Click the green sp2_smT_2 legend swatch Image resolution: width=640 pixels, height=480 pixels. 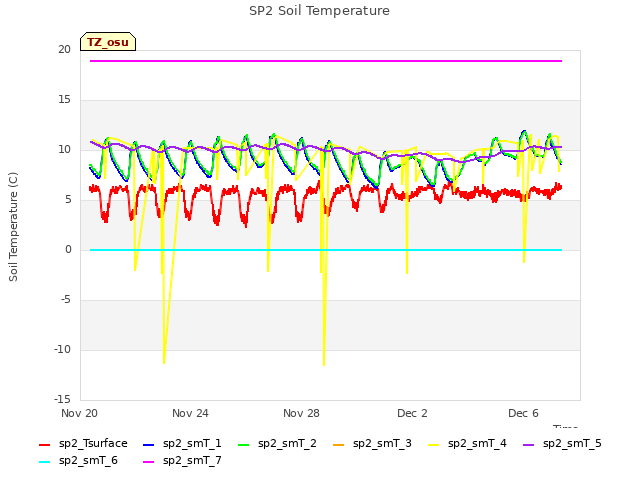tap(244, 444)
